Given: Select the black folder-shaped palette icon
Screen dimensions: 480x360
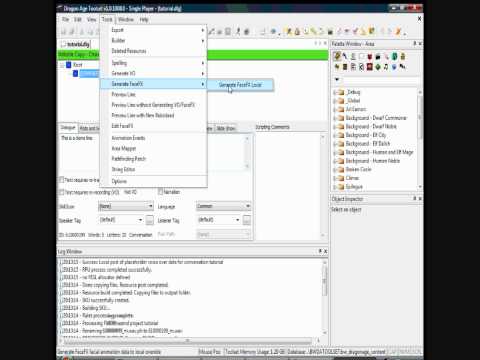Looking at the screenshot, I should coord(378,56).
